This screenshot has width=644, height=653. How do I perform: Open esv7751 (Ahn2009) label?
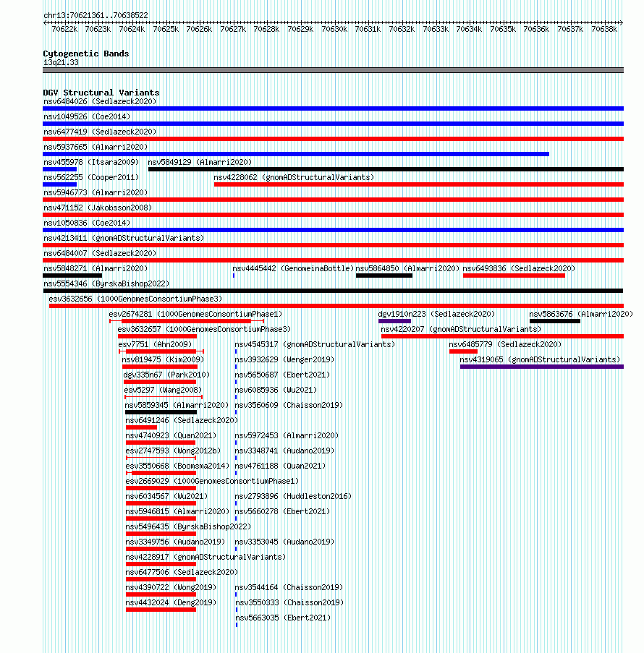pyautogui.click(x=155, y=345)
